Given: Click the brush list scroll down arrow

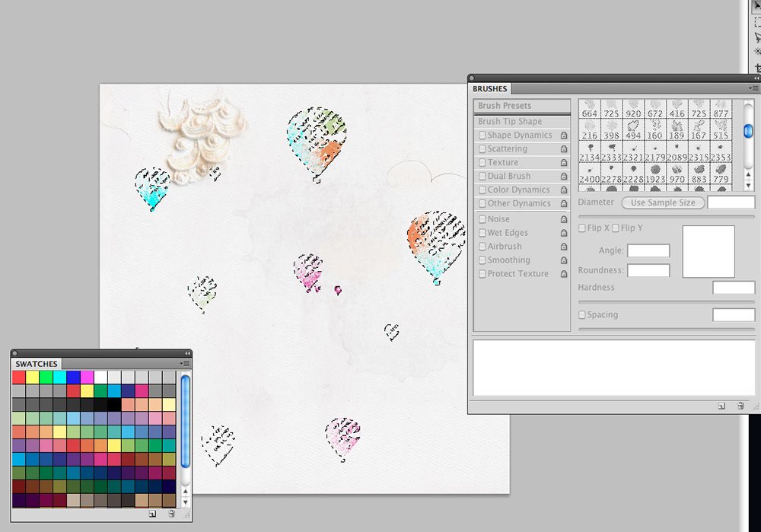Looking at the screenshot, I should pos(748,185).
